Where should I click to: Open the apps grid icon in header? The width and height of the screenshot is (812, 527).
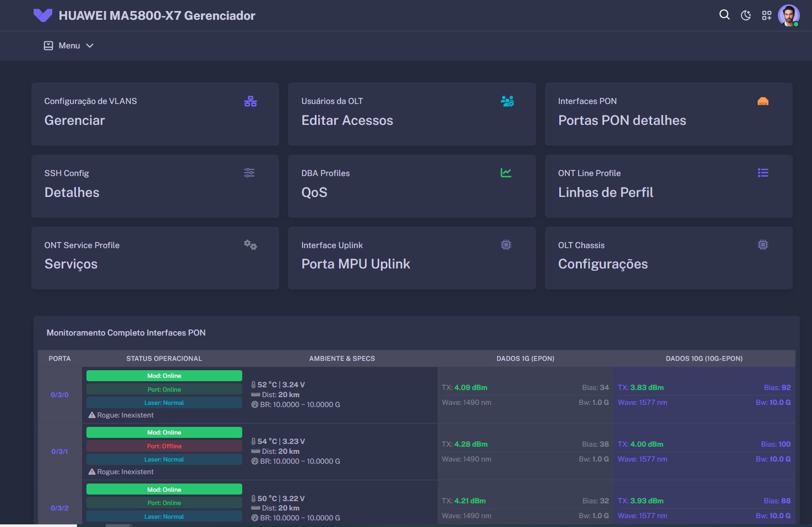767,15
